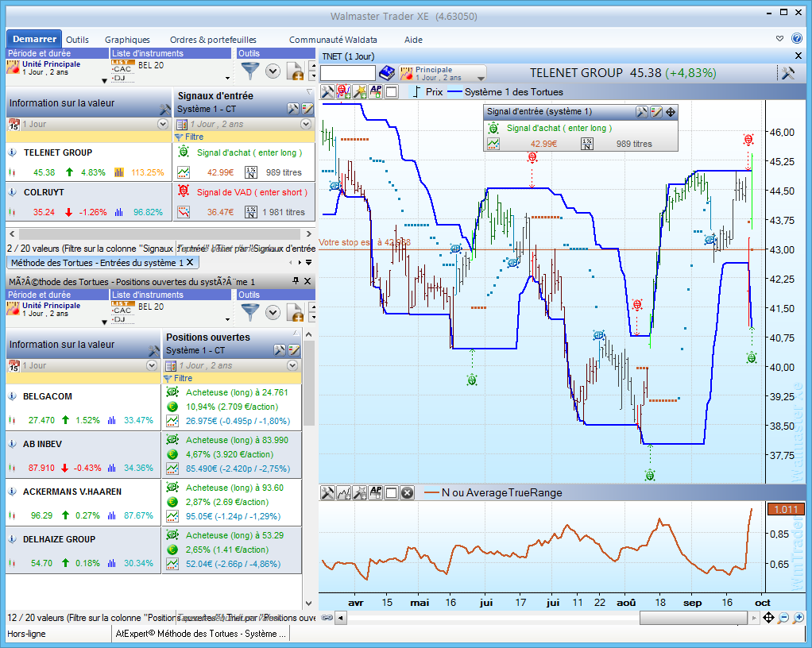Open top 1 Jour column dropdown chevron
The height and width of the screenshot is (648, 812).
(x=163, y=124)
